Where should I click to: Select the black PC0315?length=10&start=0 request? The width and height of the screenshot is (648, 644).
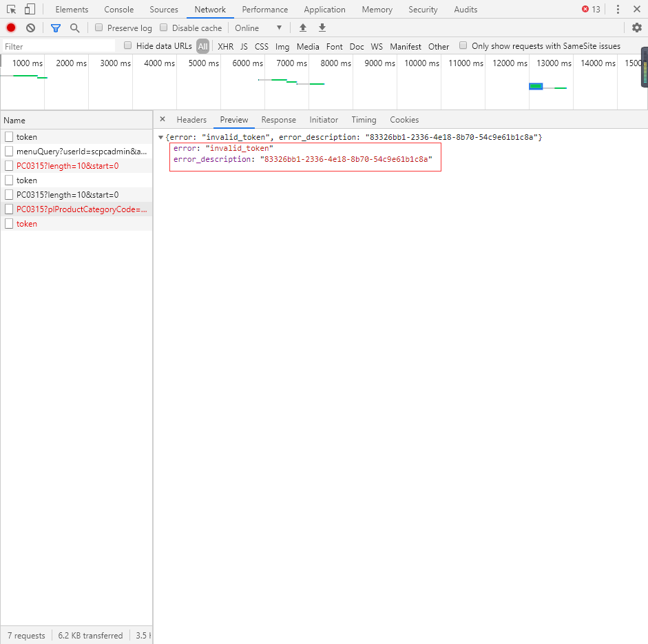click(76, 195)
